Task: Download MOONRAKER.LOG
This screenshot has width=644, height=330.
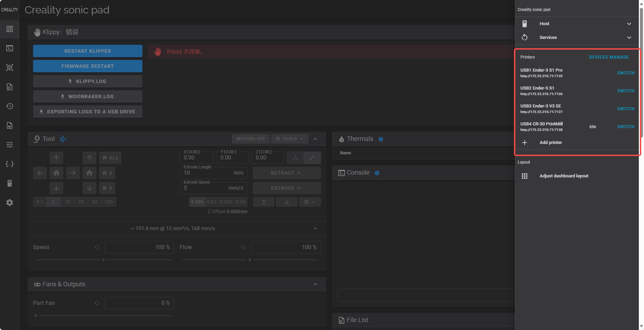Action: coord(88,96)
